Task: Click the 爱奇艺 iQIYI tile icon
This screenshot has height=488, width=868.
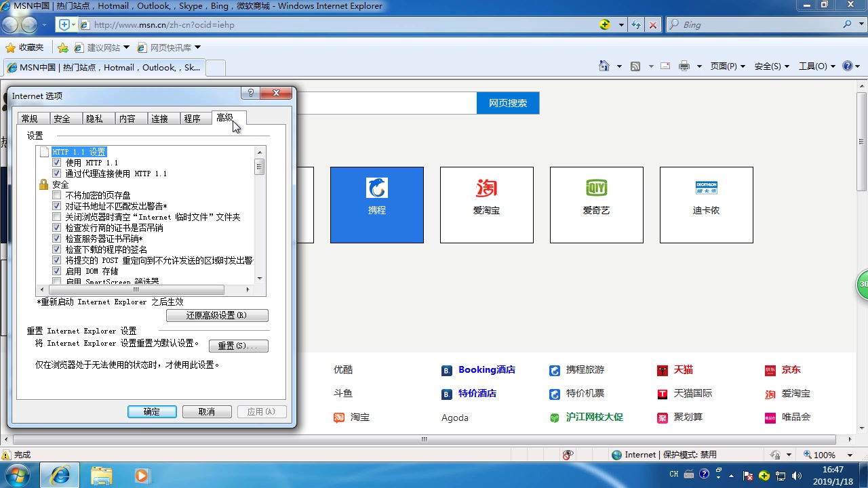Action: tap(597, 188)
